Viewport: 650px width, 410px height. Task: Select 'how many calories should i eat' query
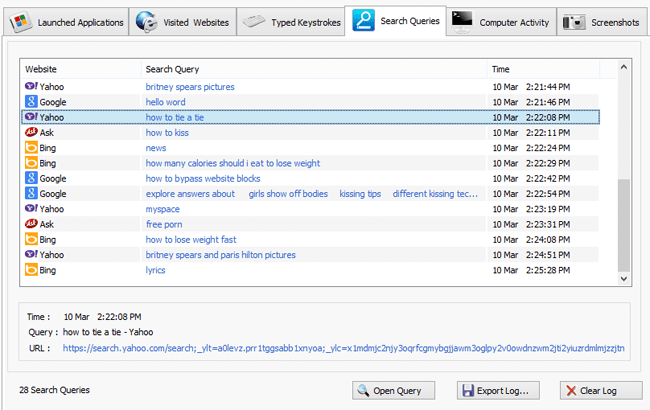[x=233, y=163]
